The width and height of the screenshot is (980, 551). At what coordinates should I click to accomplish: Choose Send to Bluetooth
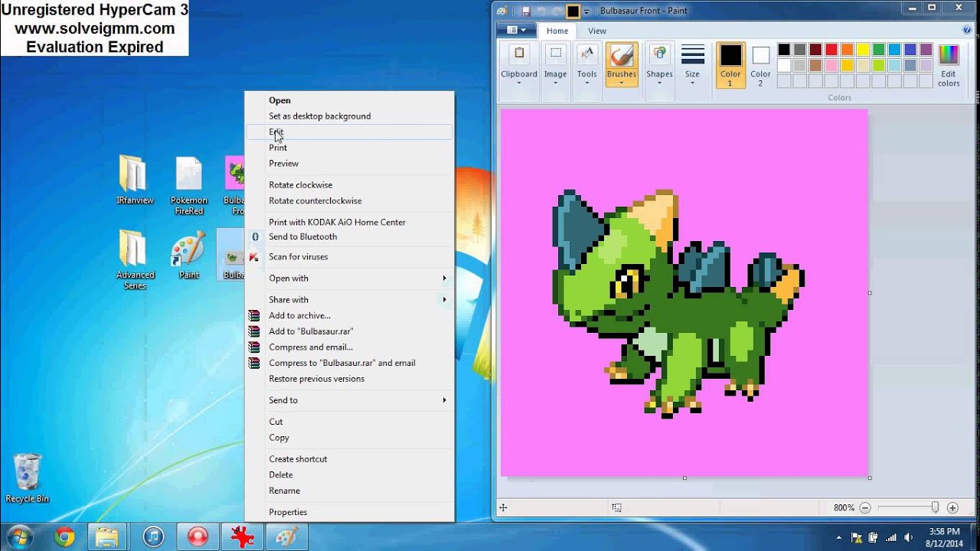tap(349, 237)
